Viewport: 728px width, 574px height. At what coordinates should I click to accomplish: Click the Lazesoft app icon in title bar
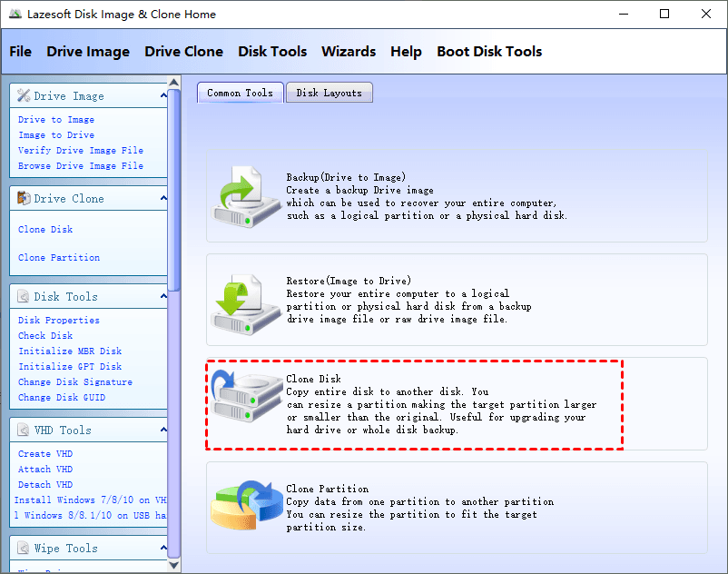tap(15, 14)
